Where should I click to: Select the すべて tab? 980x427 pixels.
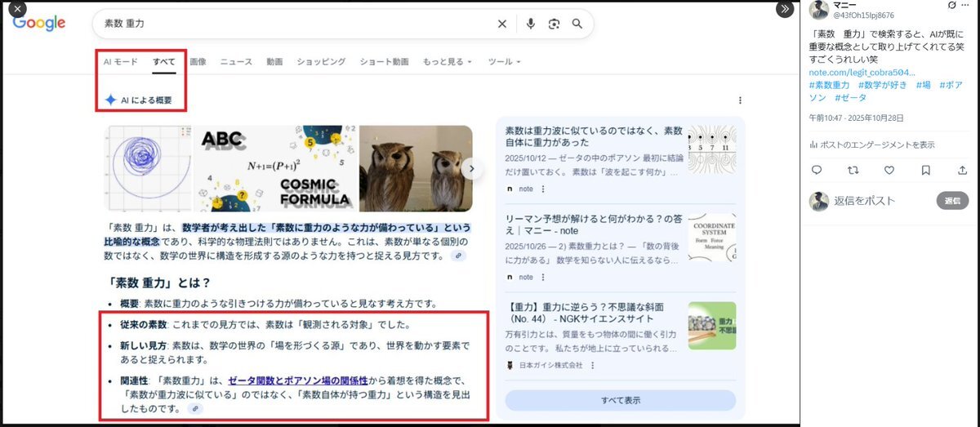click(x=163, y=62)
